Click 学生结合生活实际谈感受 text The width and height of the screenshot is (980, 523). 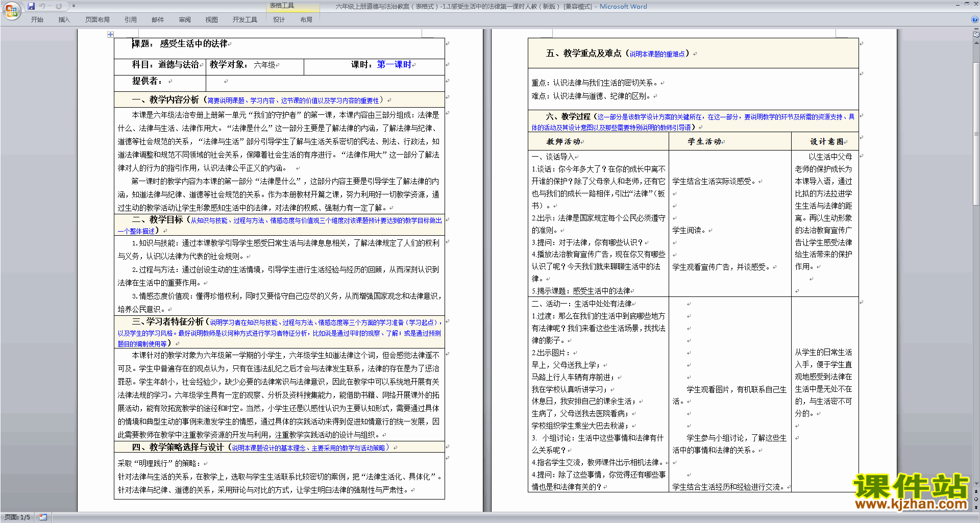[715, 181]
